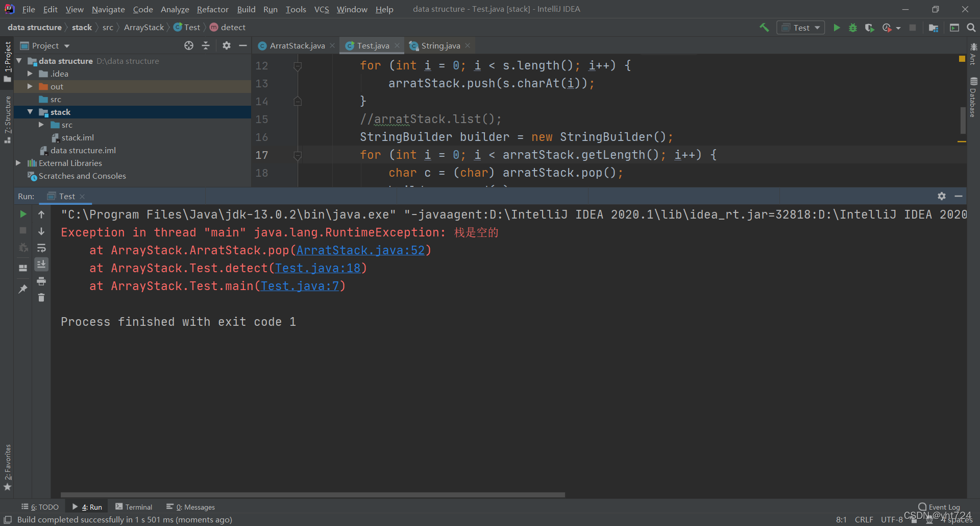The height and width of the screenshot is (526, 980).
Task: Click the cursor position 8:1 indicator
Action: (x=841, y=519)
